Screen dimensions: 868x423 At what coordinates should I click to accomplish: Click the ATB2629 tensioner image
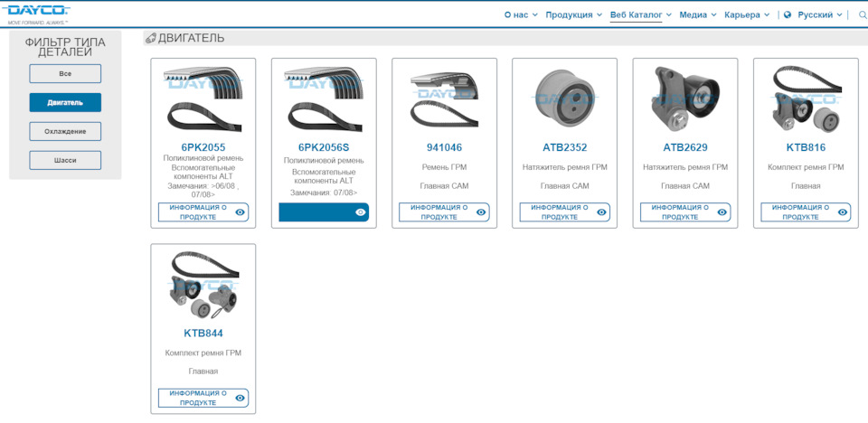[x=685, y=99]
